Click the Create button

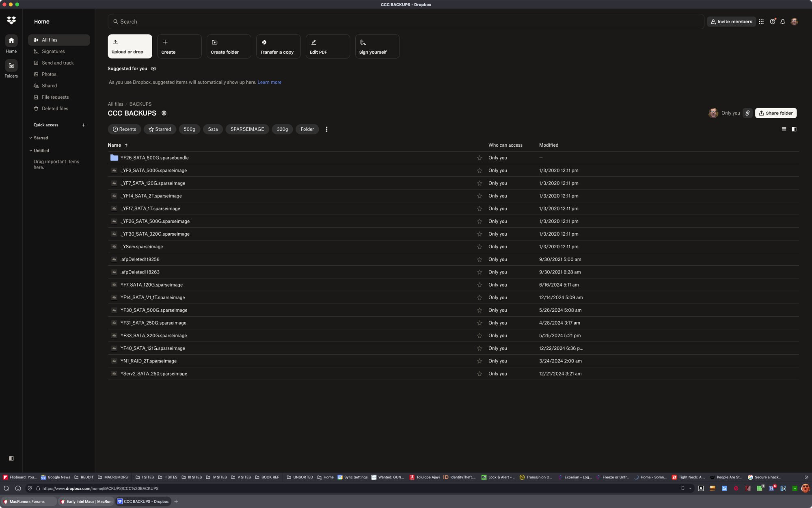[x=179, y=46]
